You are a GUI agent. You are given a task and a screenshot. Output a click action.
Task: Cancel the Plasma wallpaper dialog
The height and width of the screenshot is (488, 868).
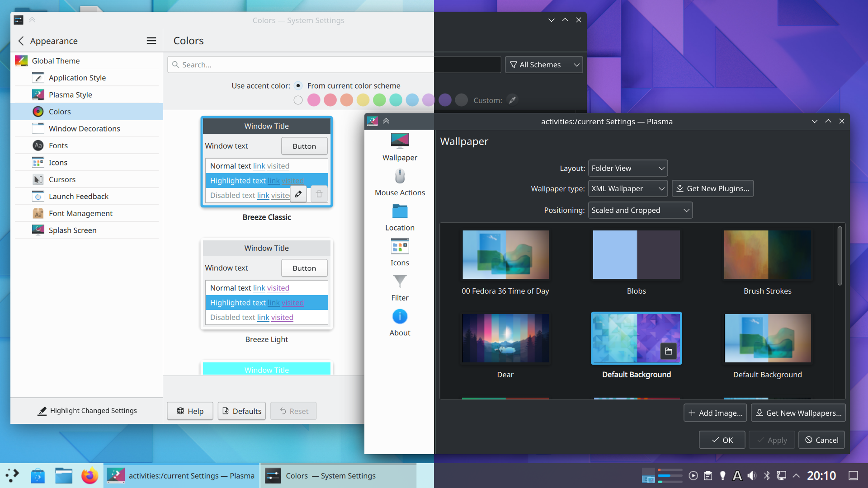[x=821, y=440]
